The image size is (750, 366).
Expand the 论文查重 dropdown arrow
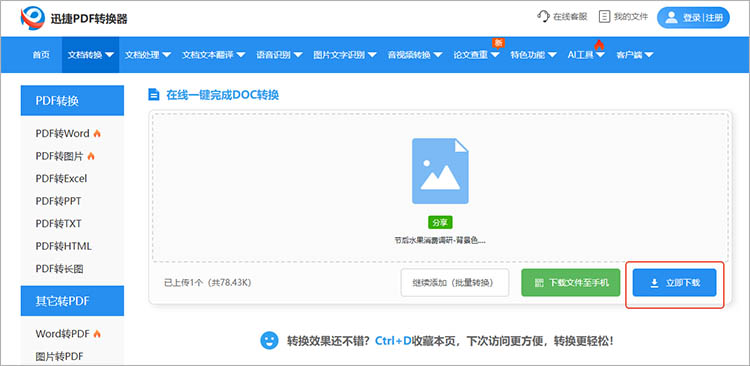click(495, 55)
